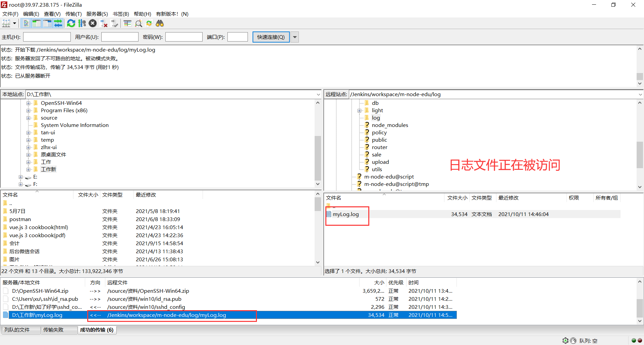
Task: Expand the E: drive node
Action: coord(21,177)
